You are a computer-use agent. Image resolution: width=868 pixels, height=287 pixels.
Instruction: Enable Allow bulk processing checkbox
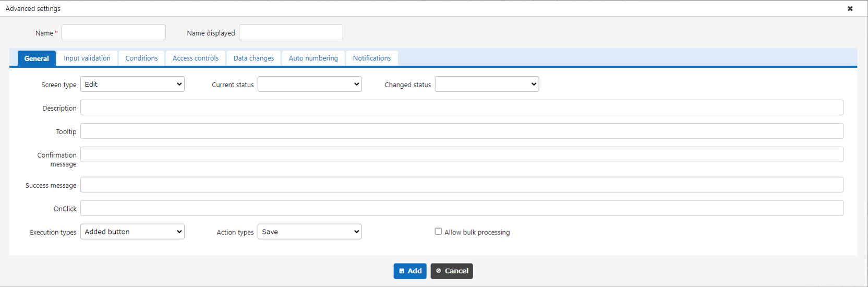[x=438, y=231]
